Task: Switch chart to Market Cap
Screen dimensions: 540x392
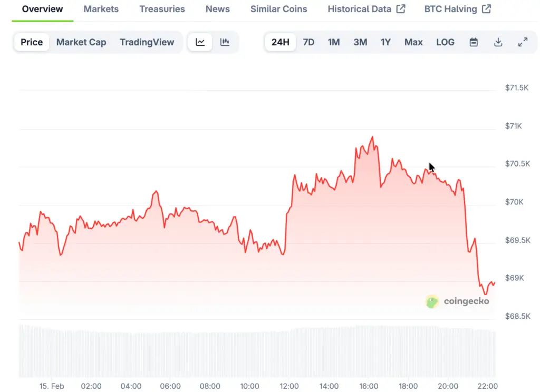Action: (81, 42)
